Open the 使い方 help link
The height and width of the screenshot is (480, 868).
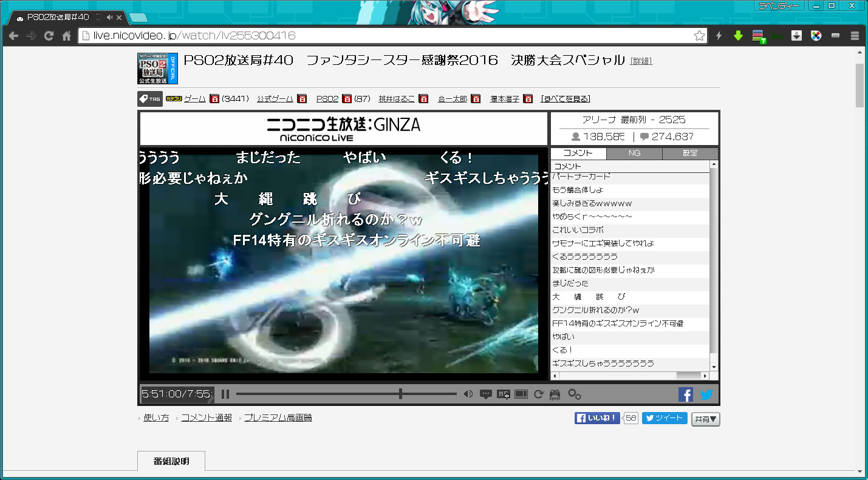pyautogui.click(x=156, y=418)
